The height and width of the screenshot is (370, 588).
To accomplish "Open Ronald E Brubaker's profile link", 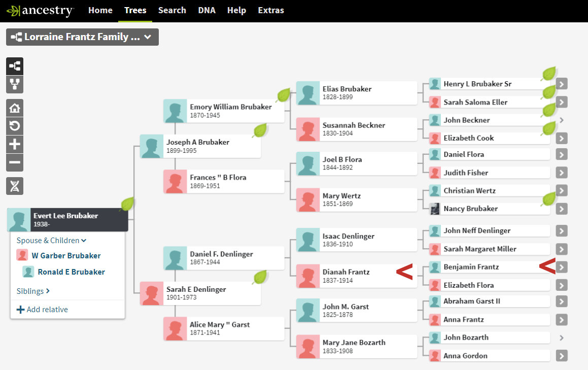I will pyautogui.click(x=71, y=272).
